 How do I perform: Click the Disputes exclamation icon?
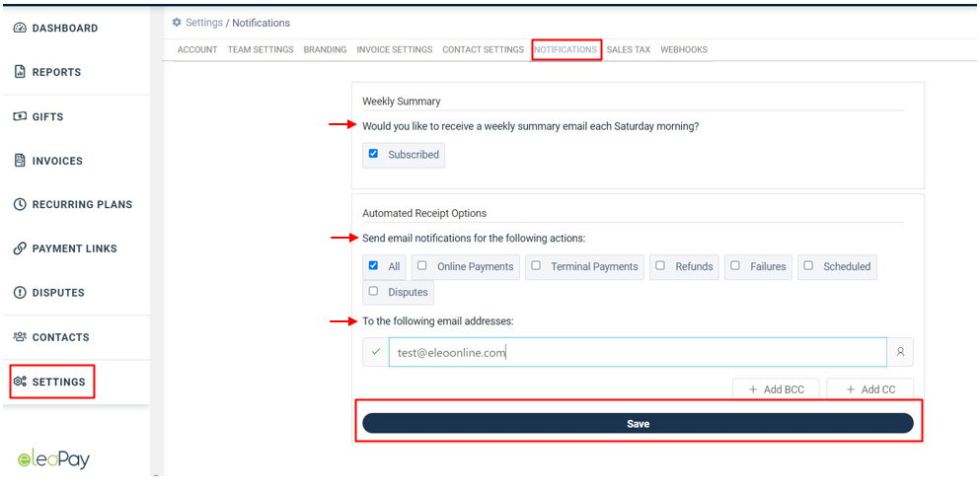tap(20, 292)
